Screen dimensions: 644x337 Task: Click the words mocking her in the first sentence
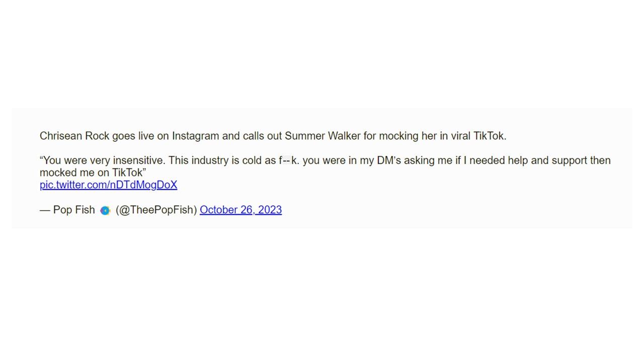[x=408, y=136]
